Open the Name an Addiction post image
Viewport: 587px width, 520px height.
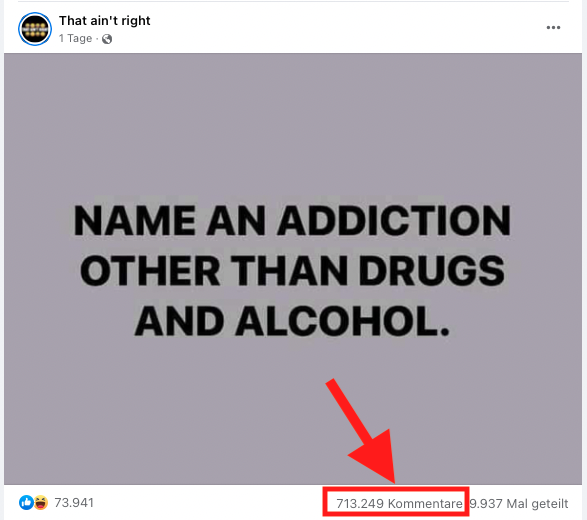click(293, 269)
